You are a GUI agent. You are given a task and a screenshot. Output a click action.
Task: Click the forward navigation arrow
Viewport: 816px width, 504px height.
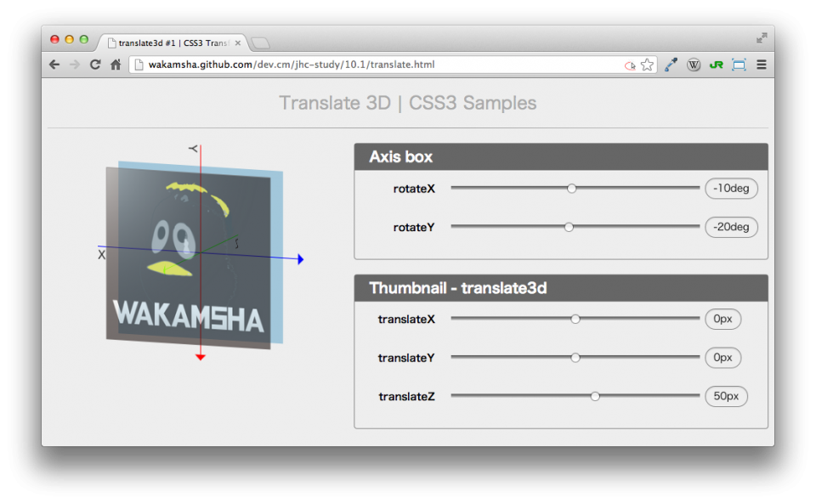(74, 64)
